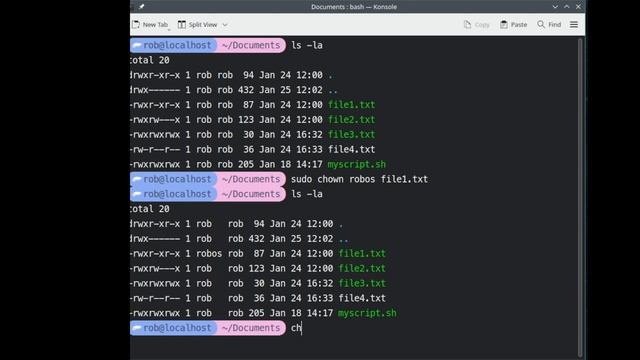Click file4.txt in the second listing
Viewport: 640px width, 360px height.
362,298
